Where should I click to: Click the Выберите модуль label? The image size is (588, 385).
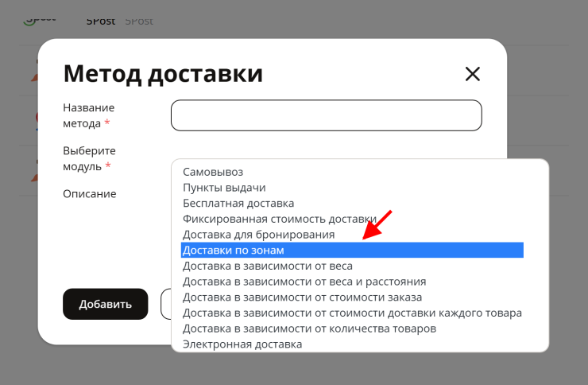89,159
